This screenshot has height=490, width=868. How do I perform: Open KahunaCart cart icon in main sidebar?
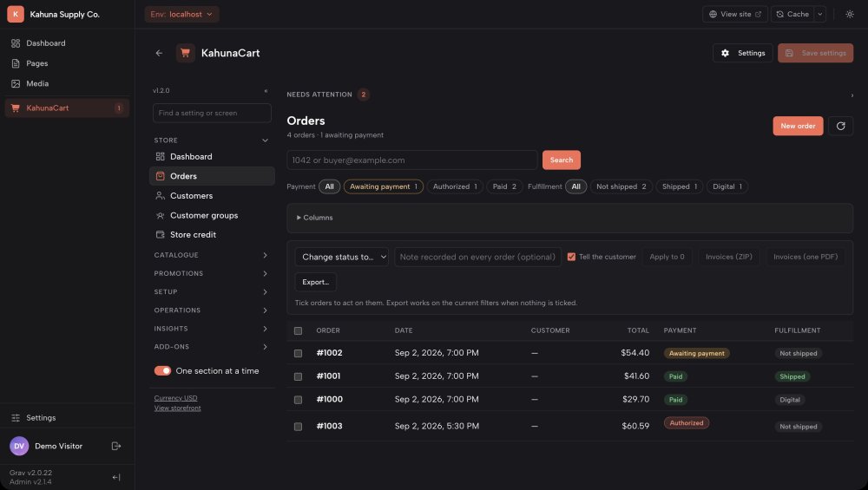(16, 108)
